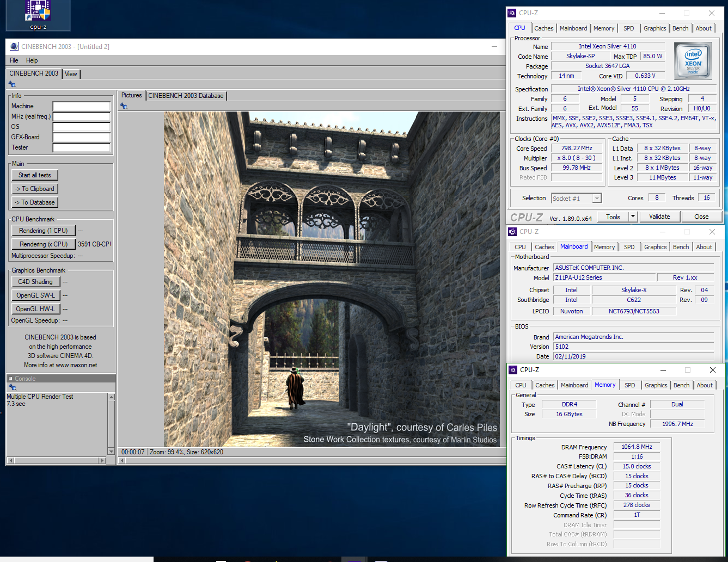The width and height of the screenshot is (728, 562).
Task: Open SPD tab in Memory CPU-Z window
Action: (x=629, y=385)
